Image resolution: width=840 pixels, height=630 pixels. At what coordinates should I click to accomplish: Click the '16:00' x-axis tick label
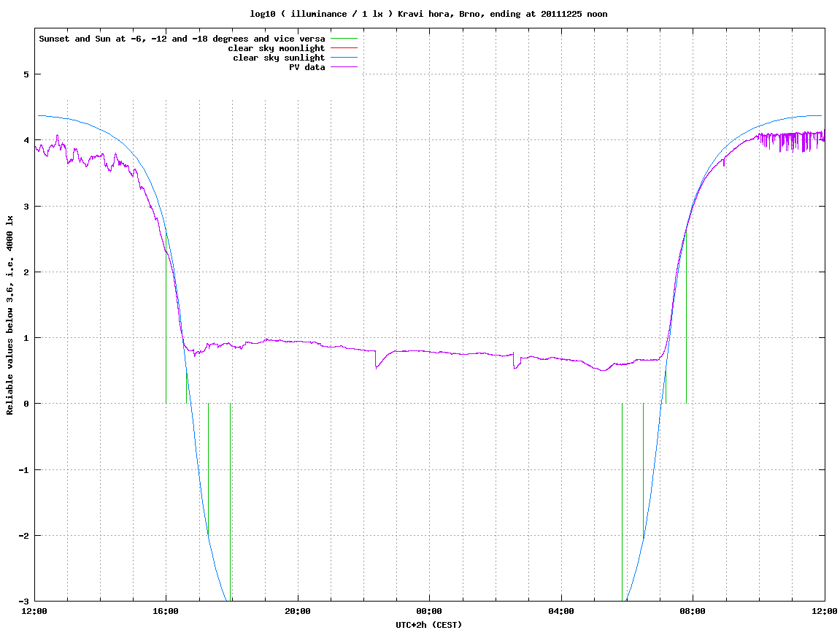pos(166,611)
